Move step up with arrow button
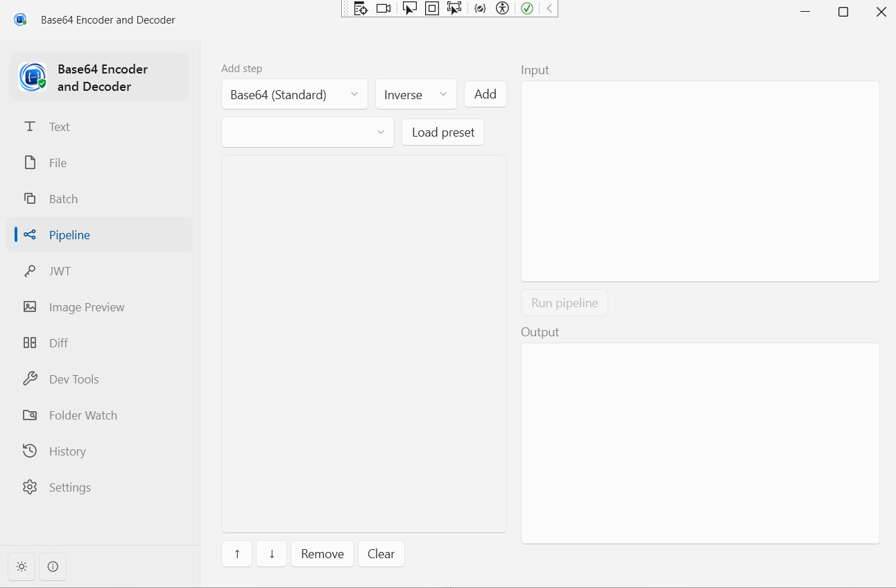Viewport: 896px width, 588px height. tap(237, 554)
